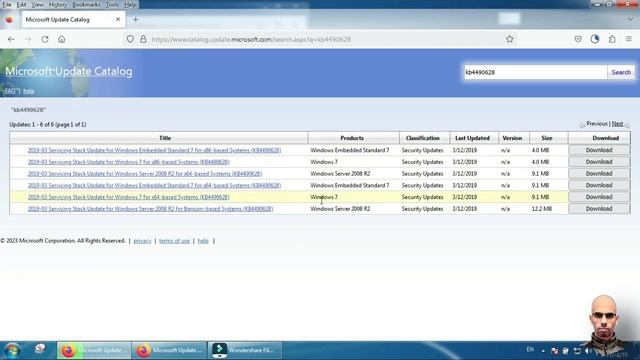Open Windows Embedded Standard 7 x86 update link

tap(154, 150)
